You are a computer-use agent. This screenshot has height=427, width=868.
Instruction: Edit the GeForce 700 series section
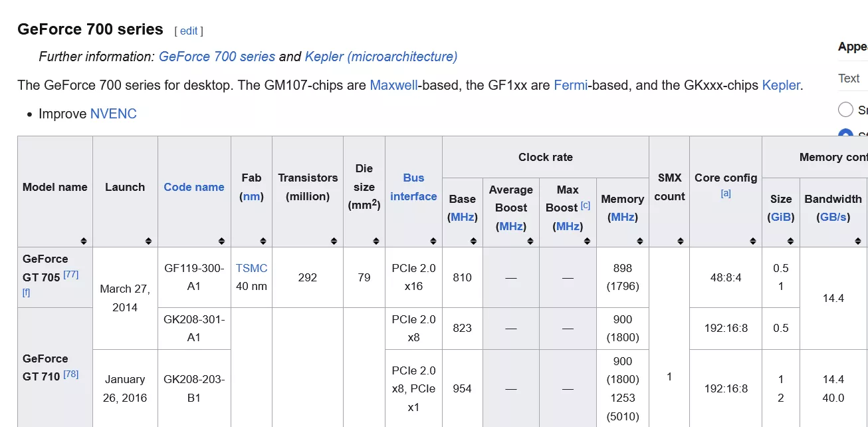[189, 31]
